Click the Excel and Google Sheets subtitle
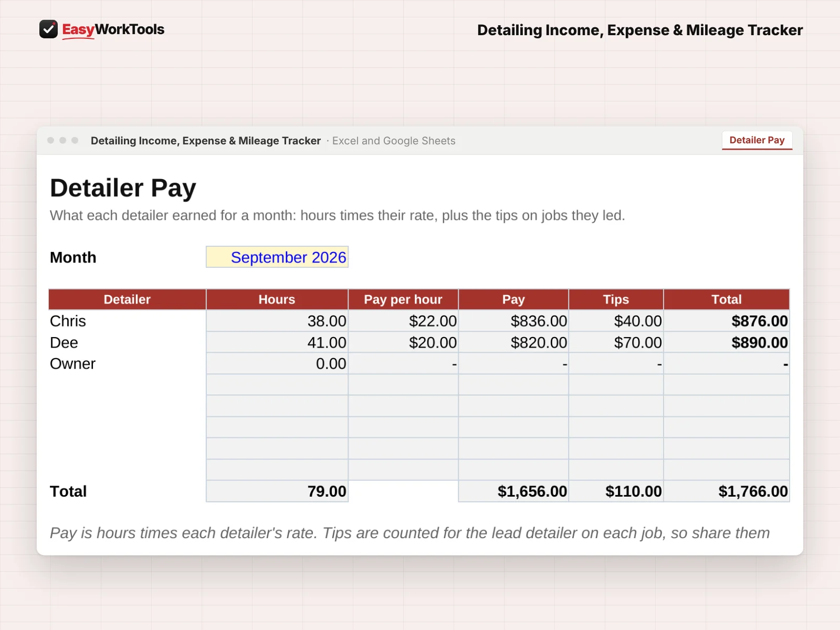The width and height of the screenshot is (840, 630). (394, 141)
